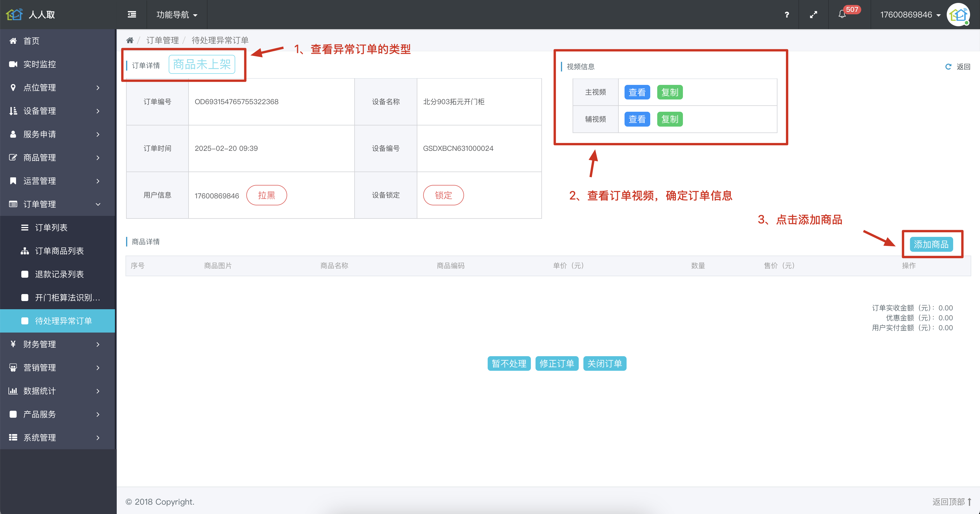
Task: Click the 添加商品 button
Action: click(x=931, y=244)
